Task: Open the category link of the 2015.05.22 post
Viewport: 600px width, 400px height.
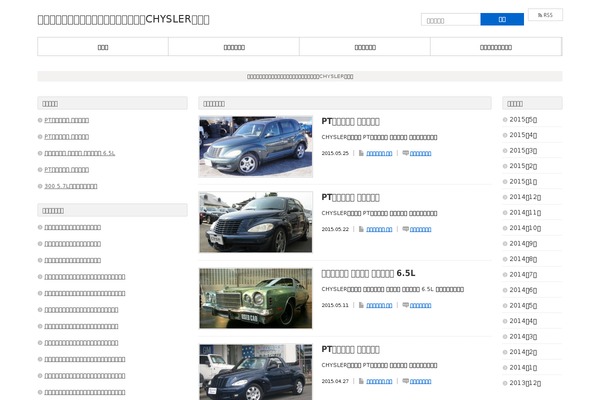Action: point(379,229)
